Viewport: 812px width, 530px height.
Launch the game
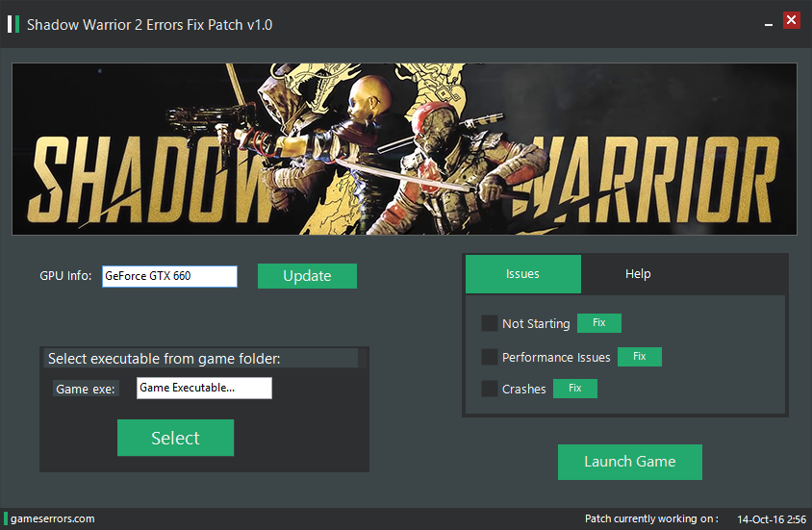tap(630, 462)
